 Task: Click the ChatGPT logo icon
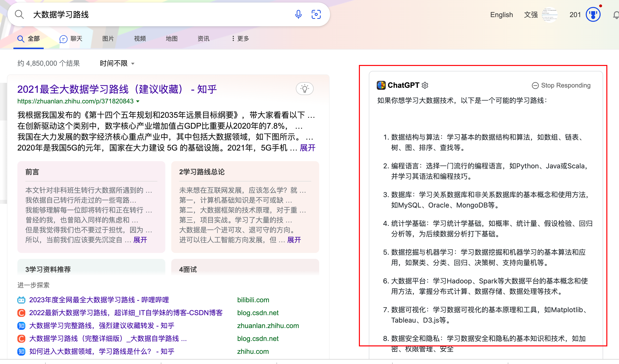[x=381, y=85]
